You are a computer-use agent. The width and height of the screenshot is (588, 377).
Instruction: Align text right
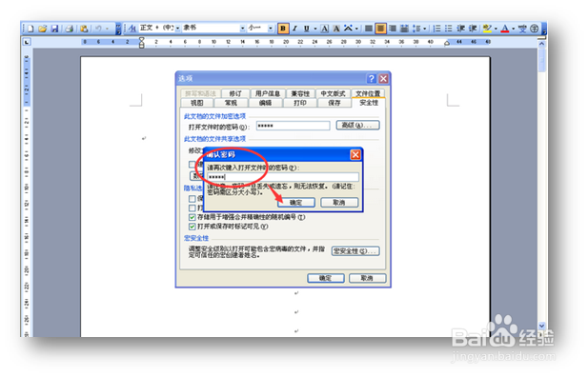pos(393,29)
